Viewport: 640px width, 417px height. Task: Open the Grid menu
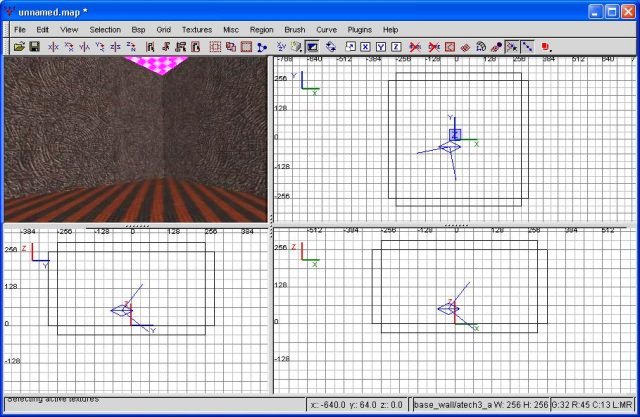click(163, 30)
